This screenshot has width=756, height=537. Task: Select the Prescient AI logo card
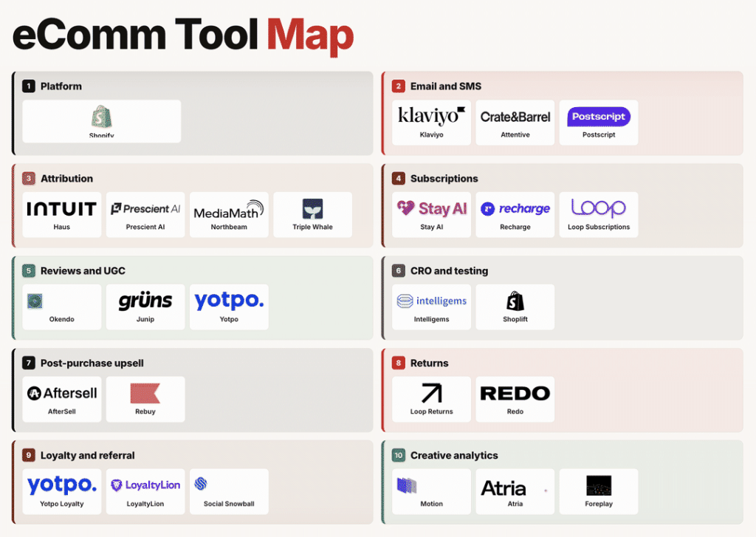coord(145,215)
